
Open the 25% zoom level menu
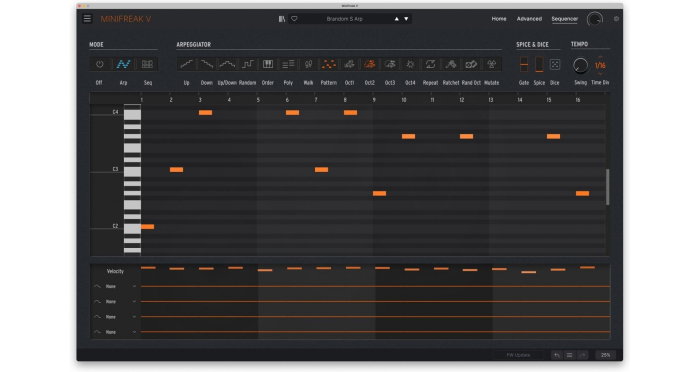[605, 355]
